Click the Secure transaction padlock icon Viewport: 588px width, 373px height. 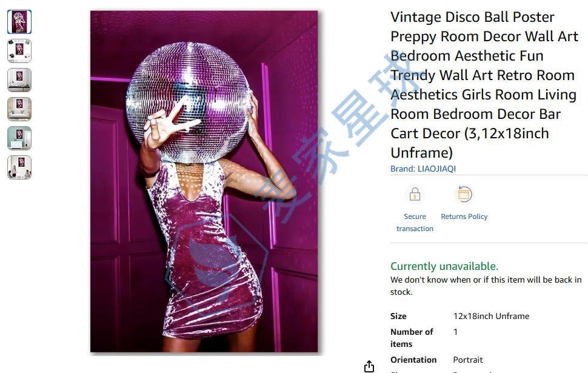pos(415,194)
